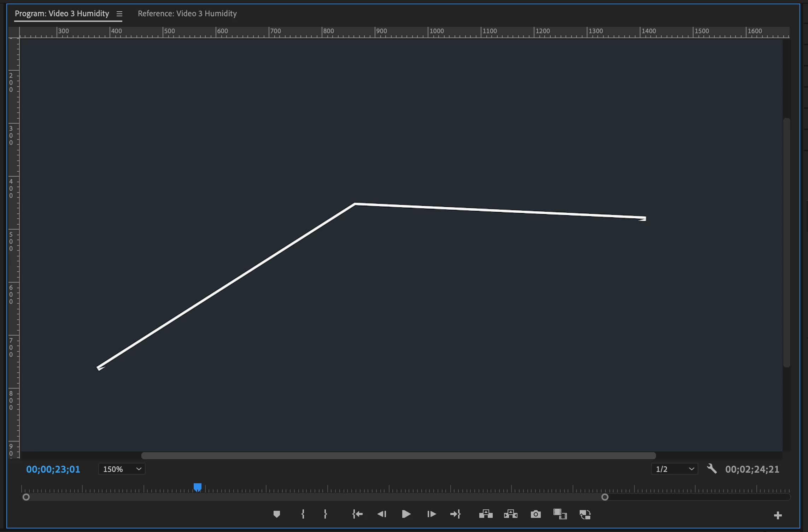Jump to the In point
Image resolution: width=808 pixels, height=532 pixels.
pyautogui.click(x=357, y=514)
